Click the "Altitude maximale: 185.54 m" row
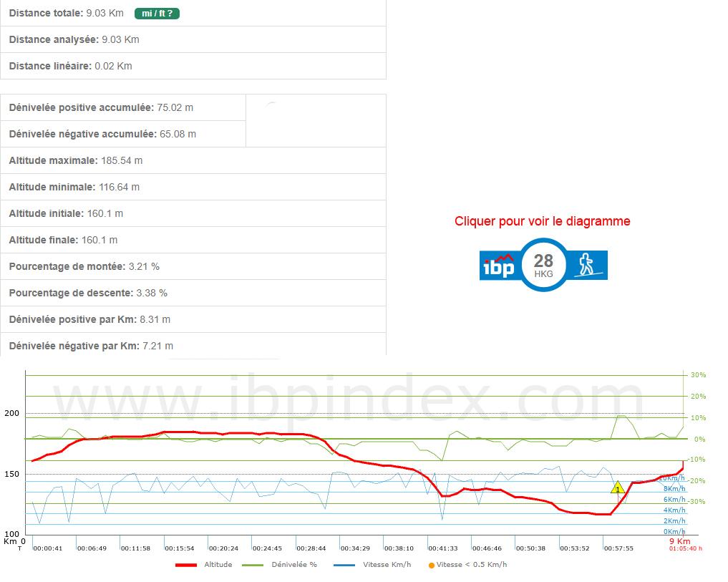Image resolution: width=728 pixels, height=582 pixels. coord(193,160)
